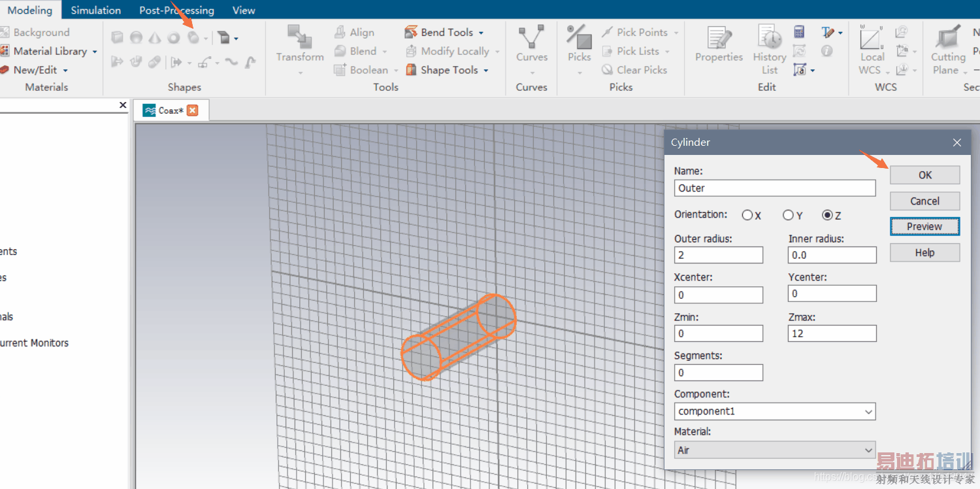Viewport: 980px width, 489px height.
Task: Close the left navigation panel
Action: click(123, 105)
